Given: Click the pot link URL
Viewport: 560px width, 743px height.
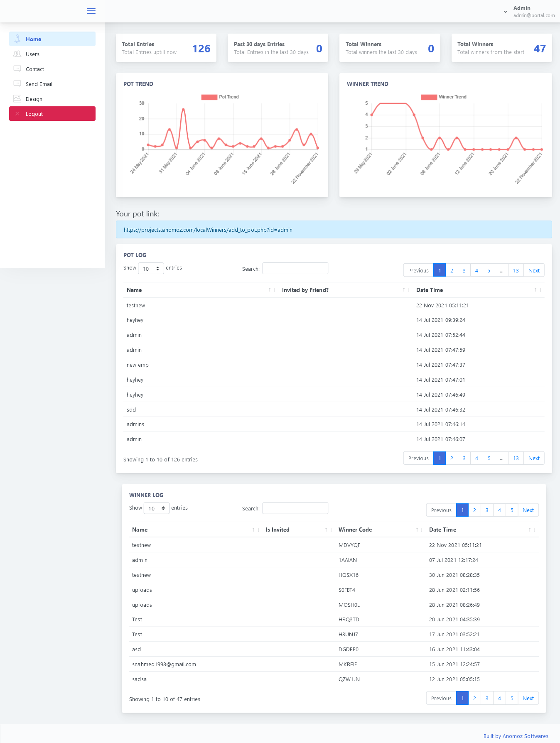Looking at the screenshot, I should (x=208, y=230).
